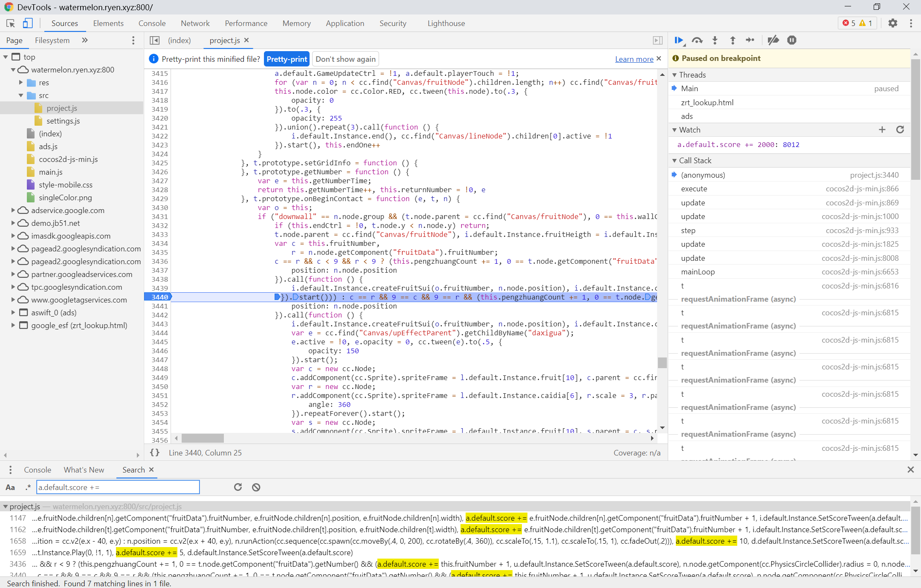Viewport: 921px width, 588px height.
Task: Collapse the Call Stack section
Action: click(x=675, y=161)
